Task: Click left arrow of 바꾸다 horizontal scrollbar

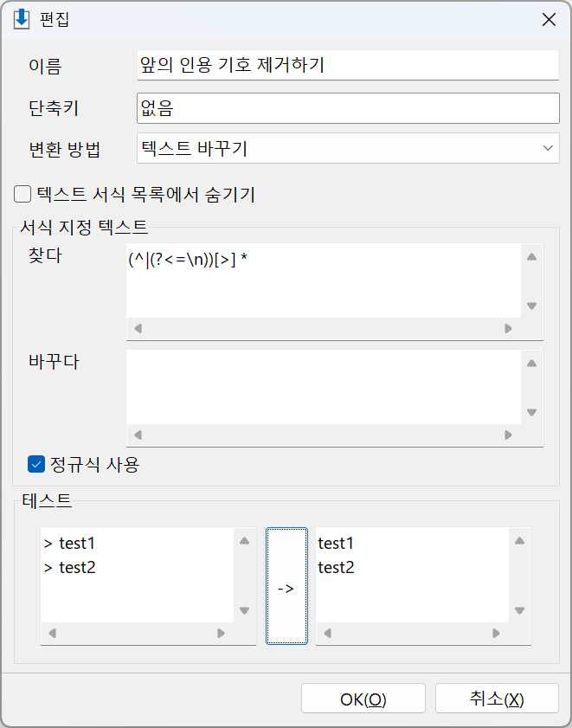Action: [138, 435]
